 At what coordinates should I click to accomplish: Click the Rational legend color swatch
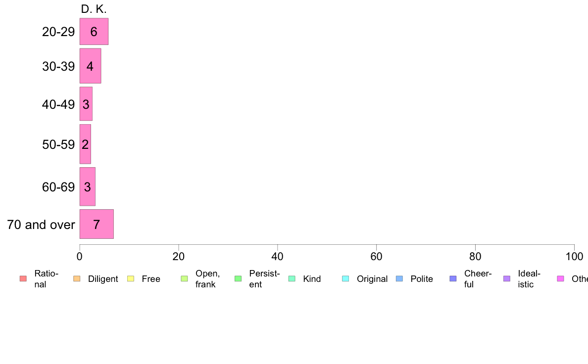click(x=23, y=278)
